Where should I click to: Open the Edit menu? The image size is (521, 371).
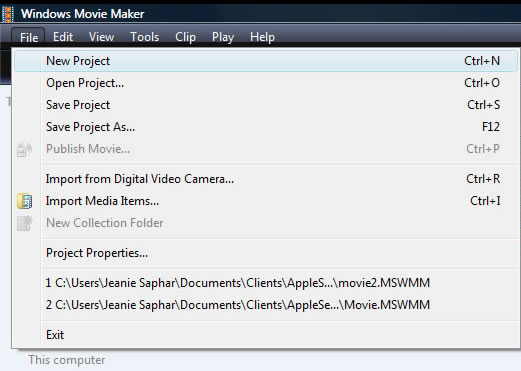pyautogui.click(x=63, y=37)
